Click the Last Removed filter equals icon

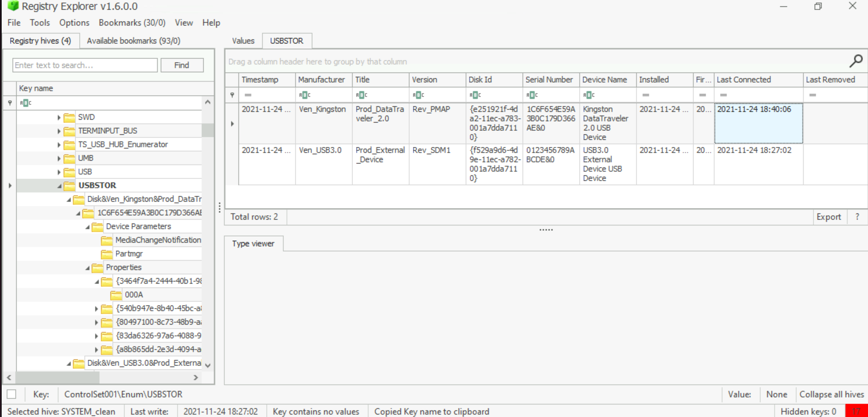point(812,95)
